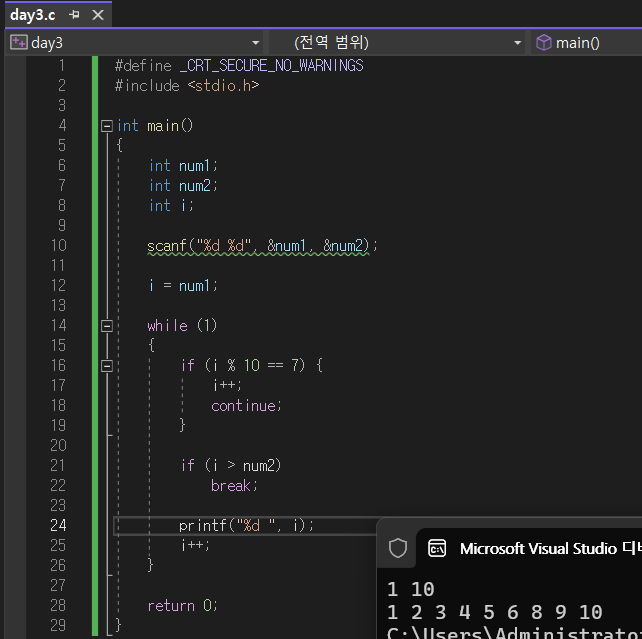Image resolution: width=642 pixels, height=639 pixels.
Task: Click line number 20 in gutter
Action: [58, 445]
